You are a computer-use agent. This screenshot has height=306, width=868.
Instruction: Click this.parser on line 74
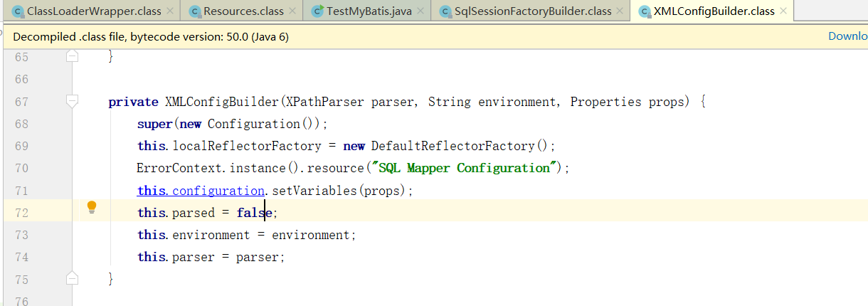176,257
